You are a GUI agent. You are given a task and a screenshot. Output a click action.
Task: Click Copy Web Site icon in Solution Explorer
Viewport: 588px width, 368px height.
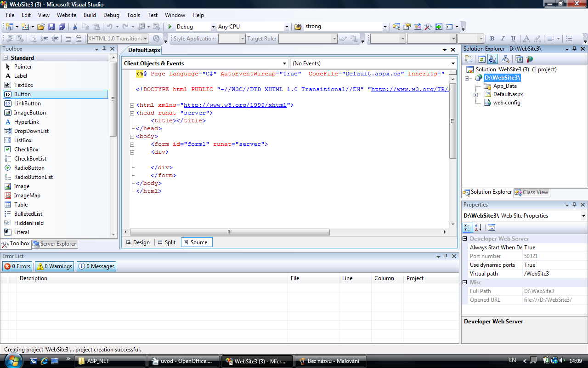(x=519, y=59)
